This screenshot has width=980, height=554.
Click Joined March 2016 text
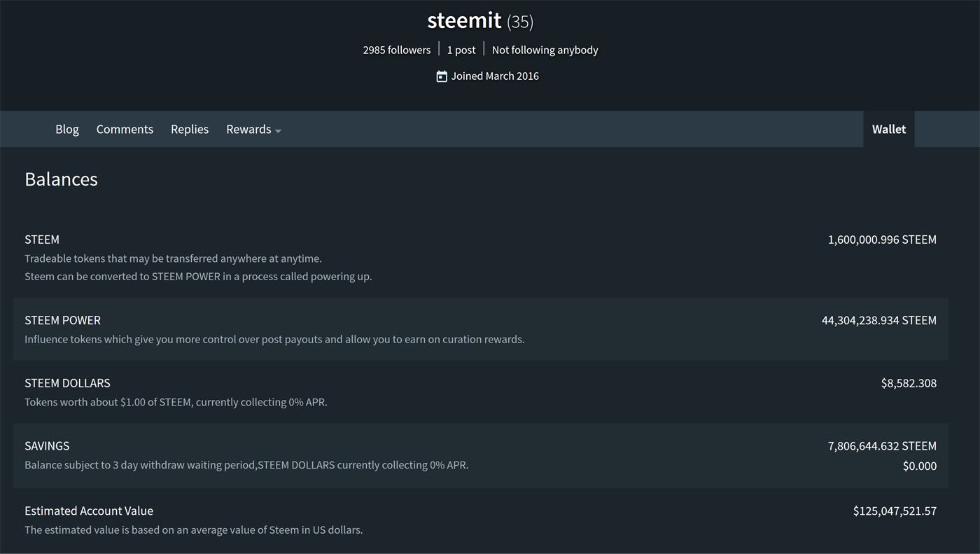[495, 76]
